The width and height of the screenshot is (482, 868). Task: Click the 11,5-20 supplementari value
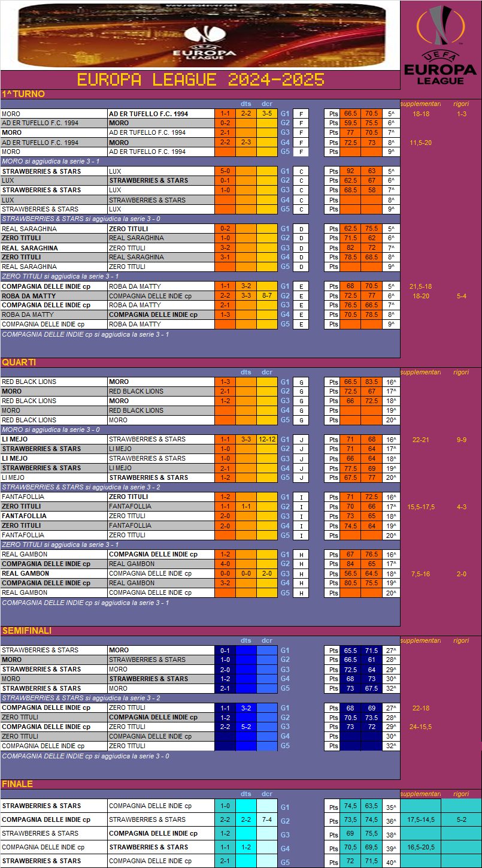tap(421, 143)
